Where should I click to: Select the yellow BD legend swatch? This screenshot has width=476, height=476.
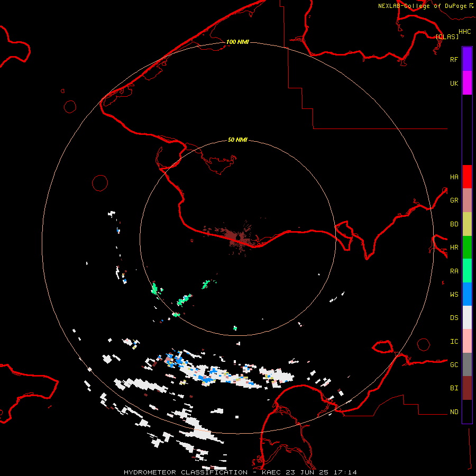(x=467, y=224)
